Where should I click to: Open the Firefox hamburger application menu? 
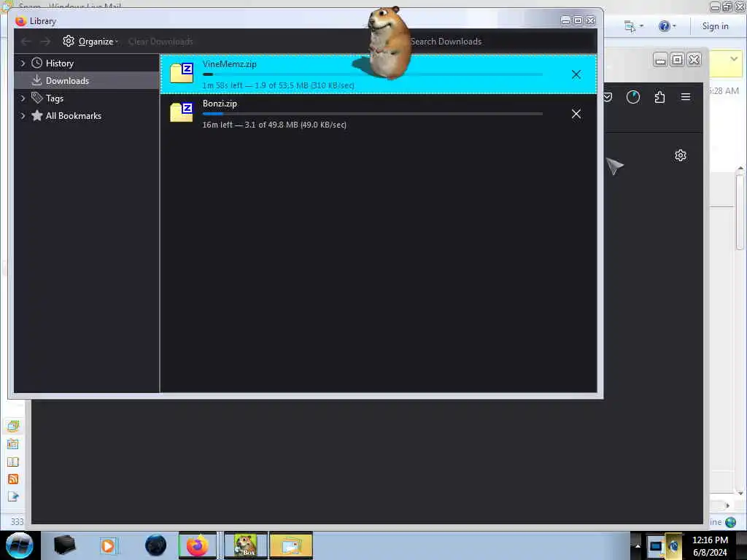click(x=686, y=97)
